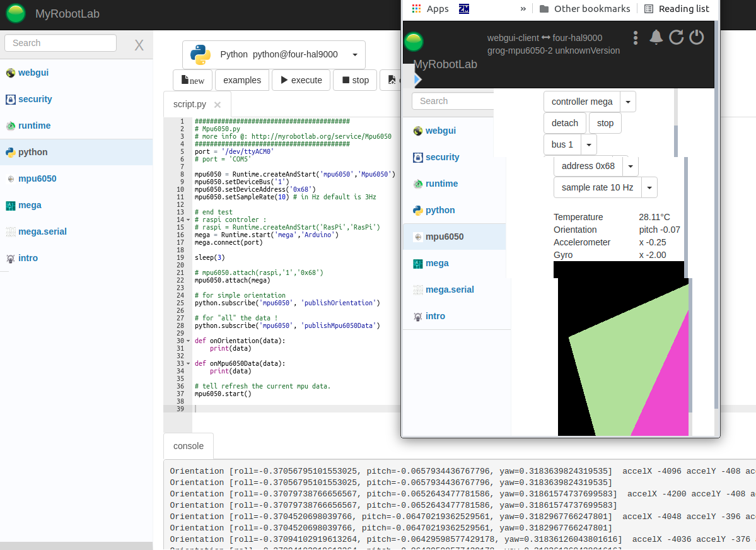Open the Python python@four-hal9000 dropdown
Screen dimensions: 756x550
click(x=274, y=54)
